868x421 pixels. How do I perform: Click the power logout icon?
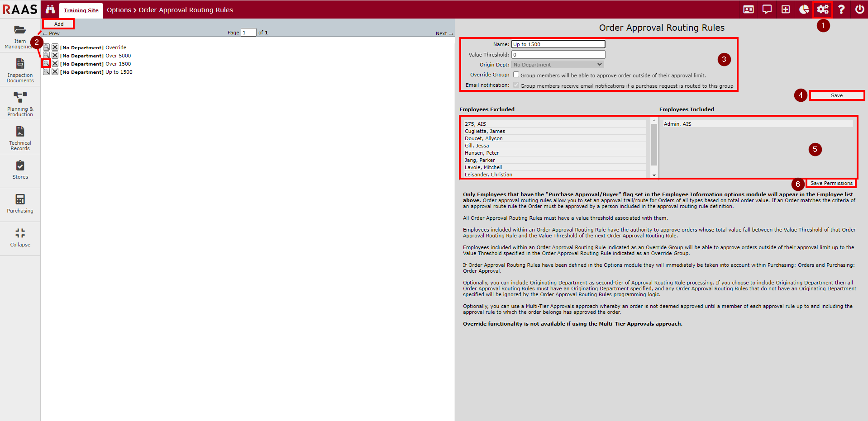point(859,9)
